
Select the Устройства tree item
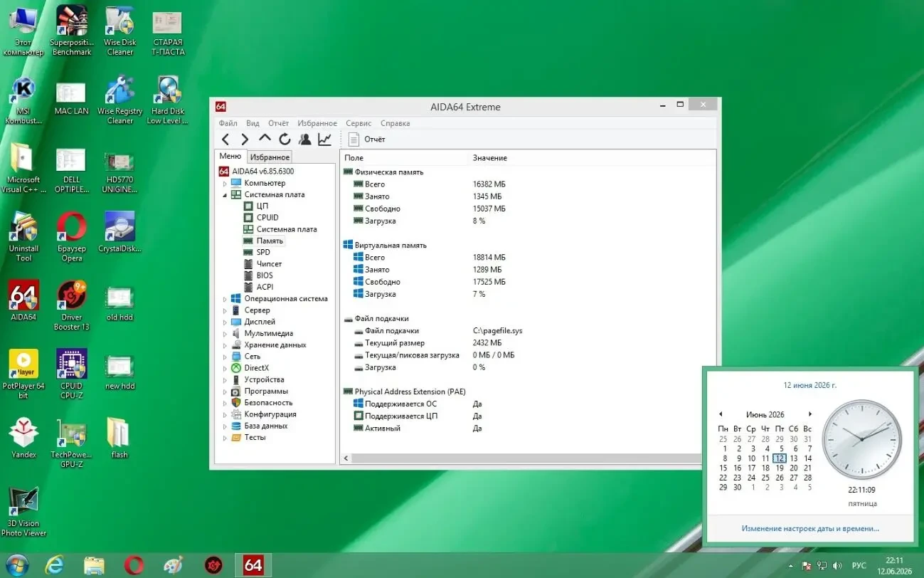click(264, 379)
